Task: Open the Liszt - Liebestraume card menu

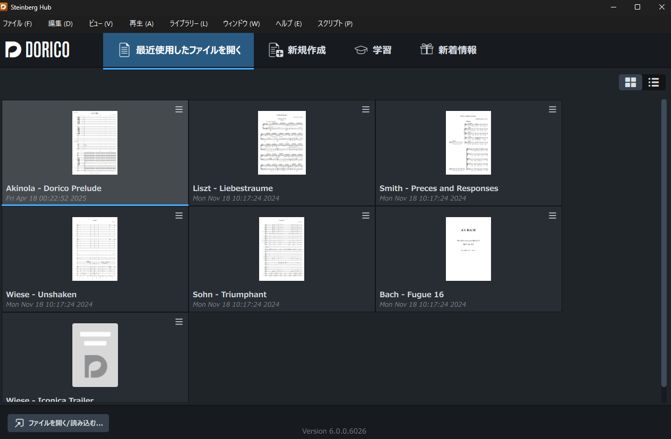Action: pyautogui.click(x=365, y=110)
